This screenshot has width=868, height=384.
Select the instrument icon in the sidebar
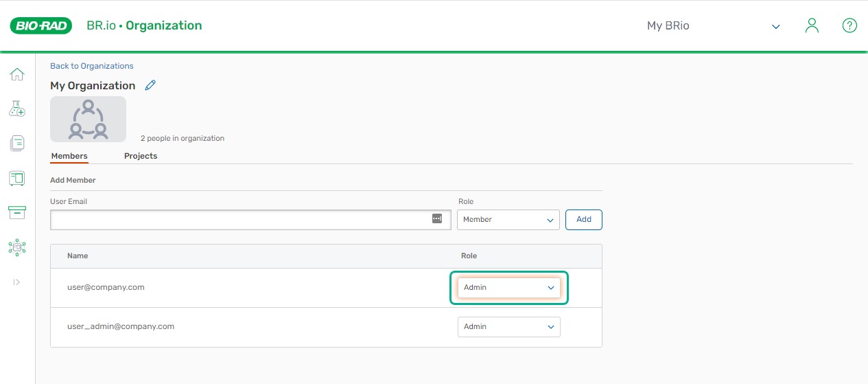17,179
